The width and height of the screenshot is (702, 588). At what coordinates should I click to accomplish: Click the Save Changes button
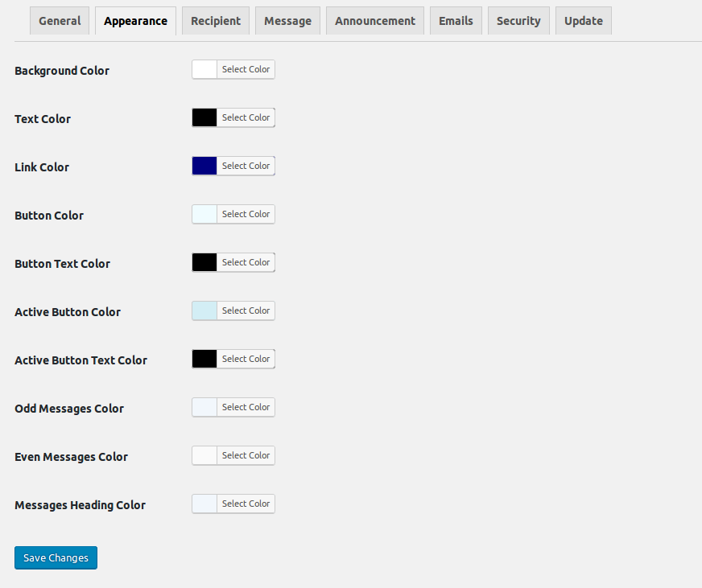click(56, 558)
